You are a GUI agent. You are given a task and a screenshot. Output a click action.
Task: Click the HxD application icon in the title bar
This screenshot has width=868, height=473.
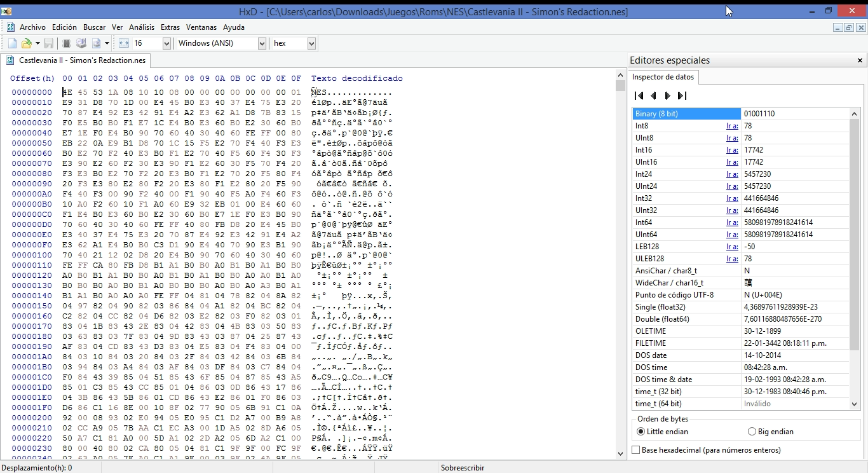(6, 11)
